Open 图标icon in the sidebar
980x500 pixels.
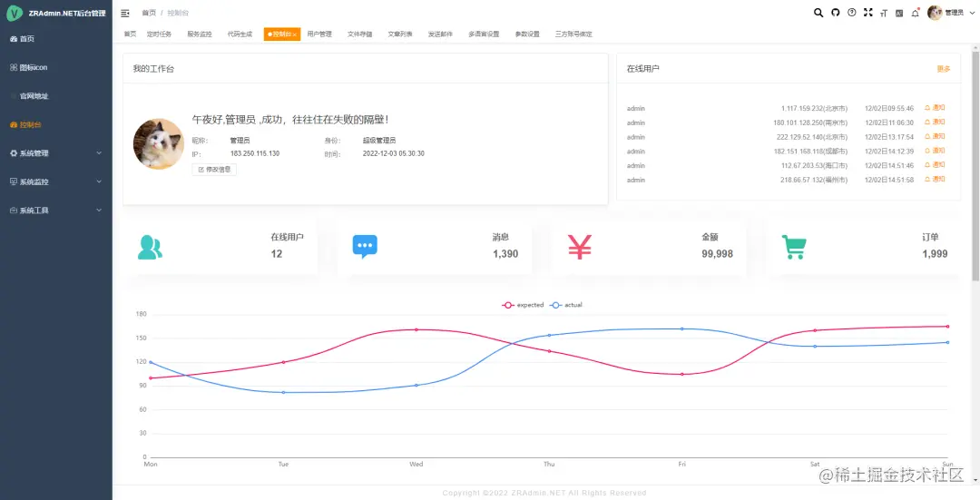pos(55,67)
